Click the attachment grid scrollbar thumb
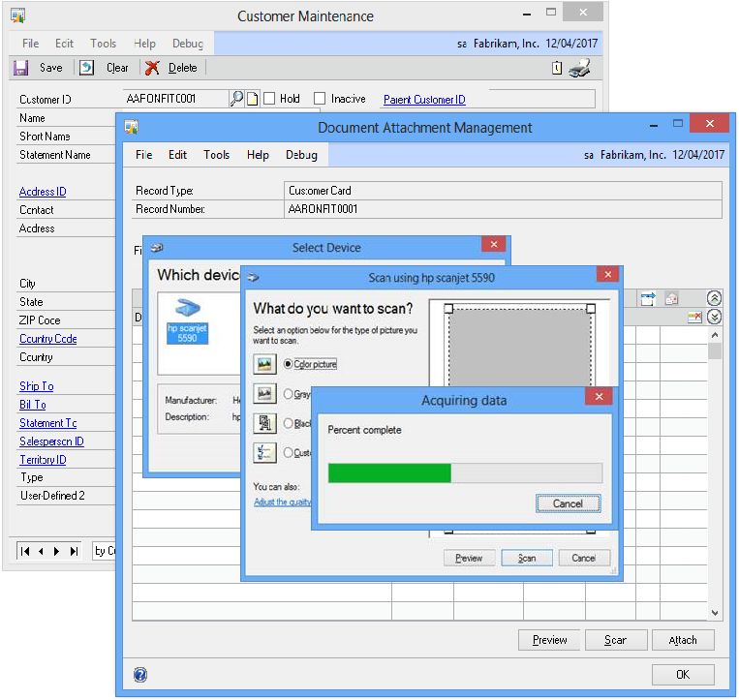739x700 pixels. click(715, 350)
